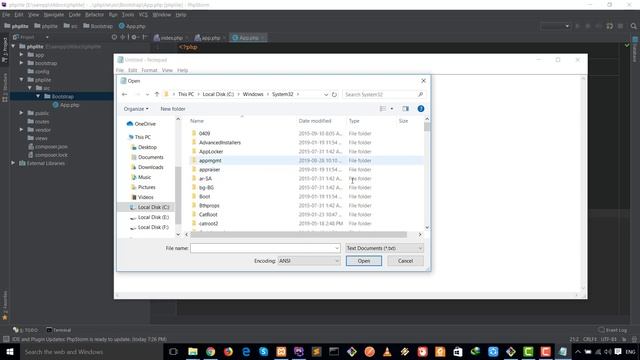The height and width of the screenshot is (360, 640).
Task: Click the Open button in the dialog
Action: (364, 261)
